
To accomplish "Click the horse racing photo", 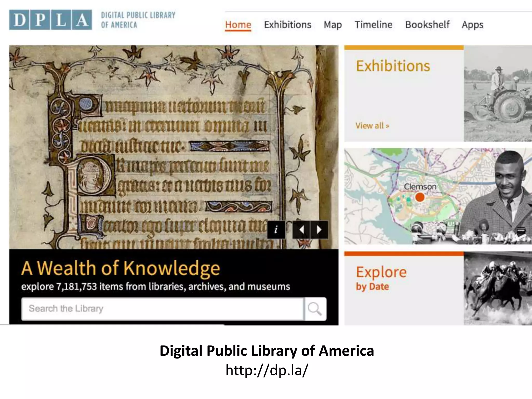I will tap(498, 288).
